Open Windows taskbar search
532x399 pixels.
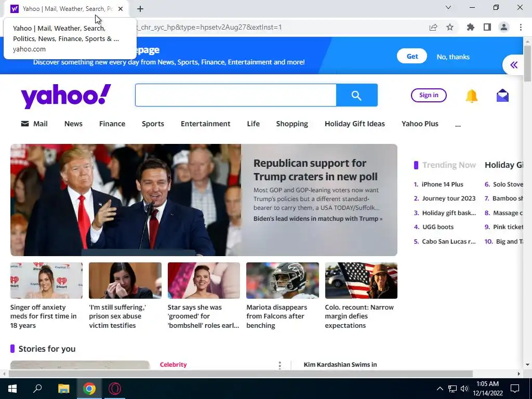(37, 389)
